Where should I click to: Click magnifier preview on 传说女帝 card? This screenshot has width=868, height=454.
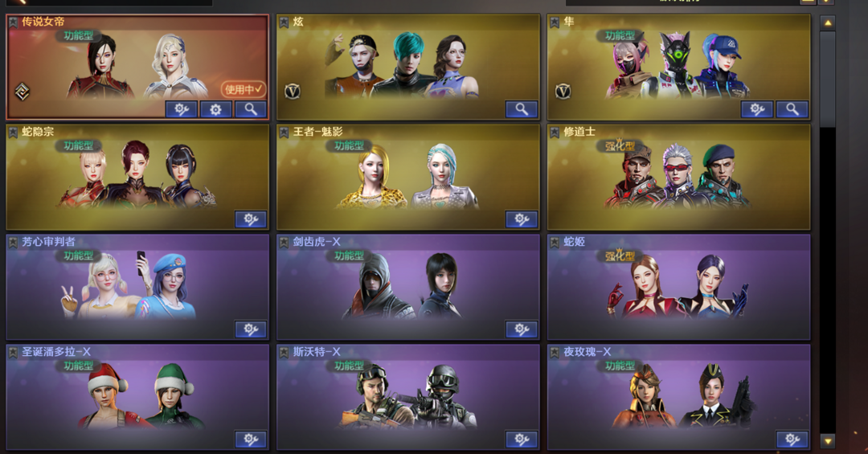(251, 109)
